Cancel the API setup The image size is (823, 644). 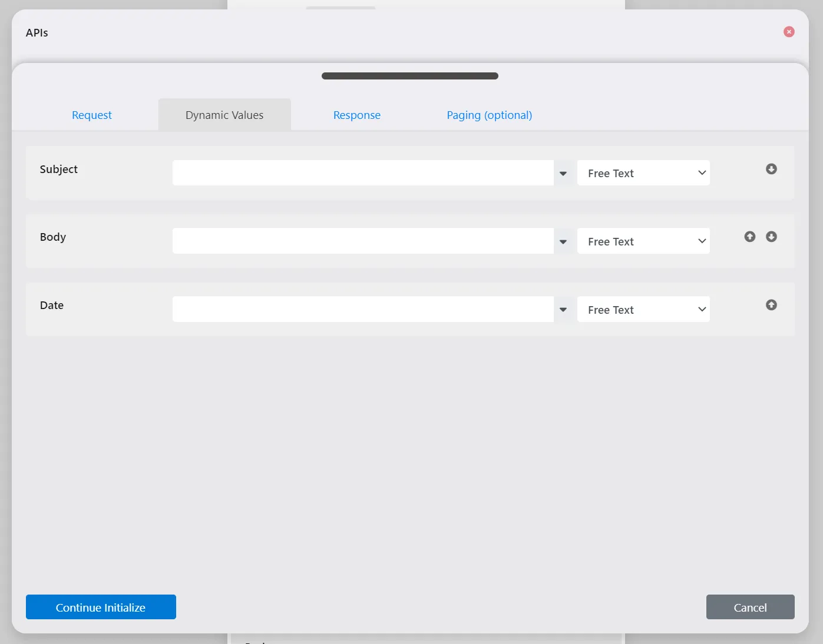(750, 607)
